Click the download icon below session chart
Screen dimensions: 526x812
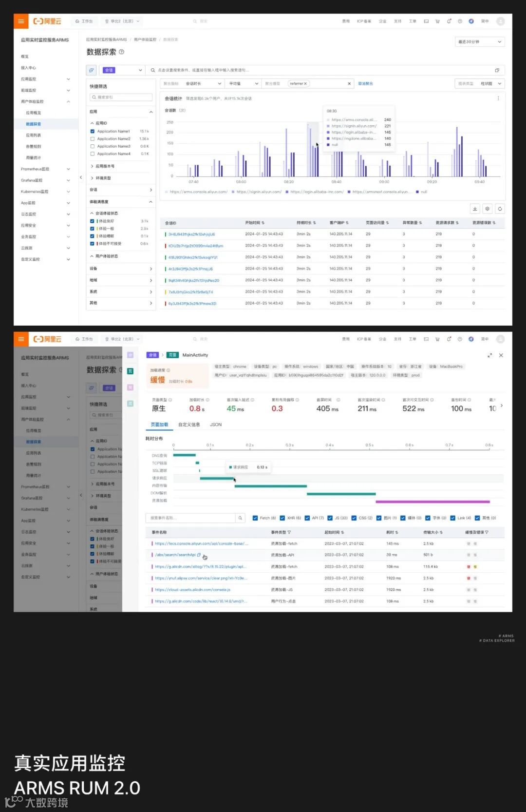click(x=475, y=209)
